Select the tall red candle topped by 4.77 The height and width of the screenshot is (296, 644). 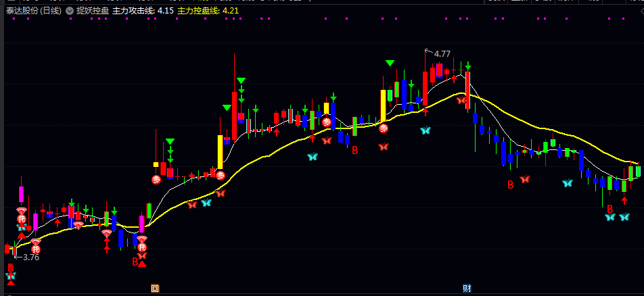[x=425, y=89]
